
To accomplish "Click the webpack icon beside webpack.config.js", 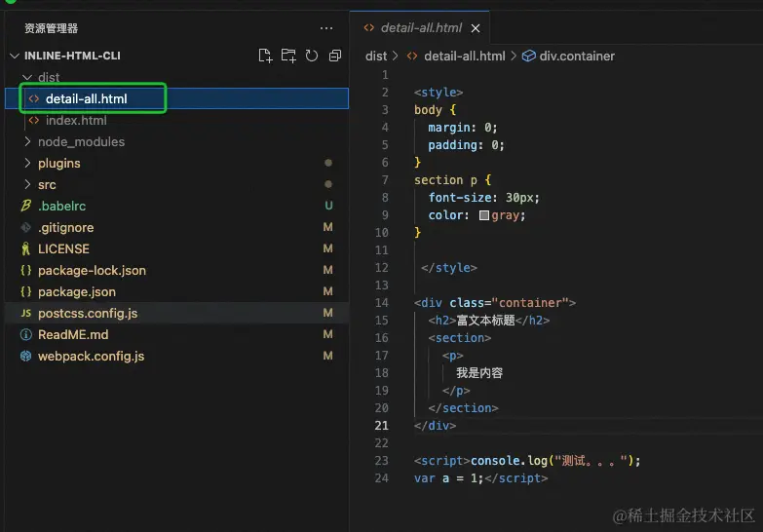I will coord(25,356).
